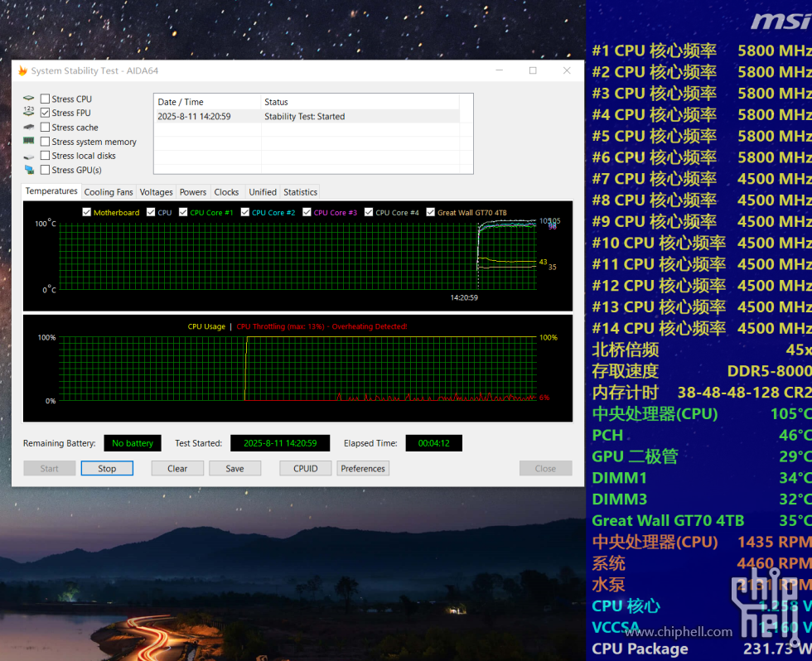Screen dimensions: 812x661
Task: Open the Powers tab
Action: [x=192, y=192]
